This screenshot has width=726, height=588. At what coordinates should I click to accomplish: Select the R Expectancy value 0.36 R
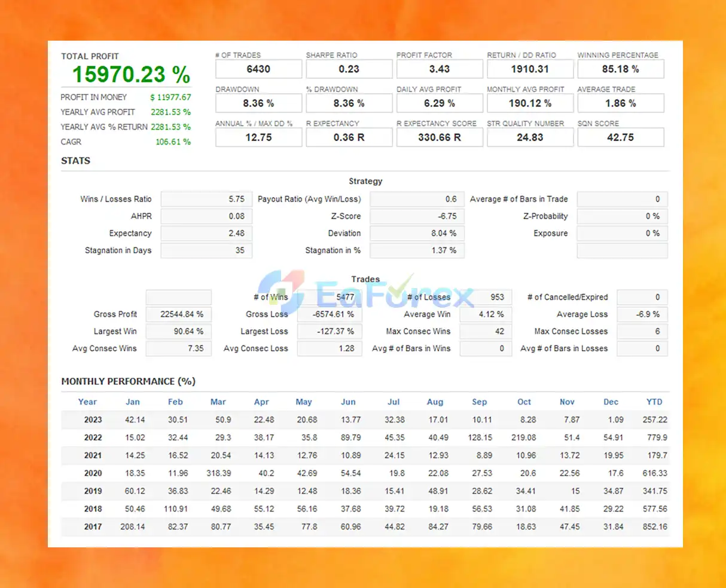click(349, 137)
